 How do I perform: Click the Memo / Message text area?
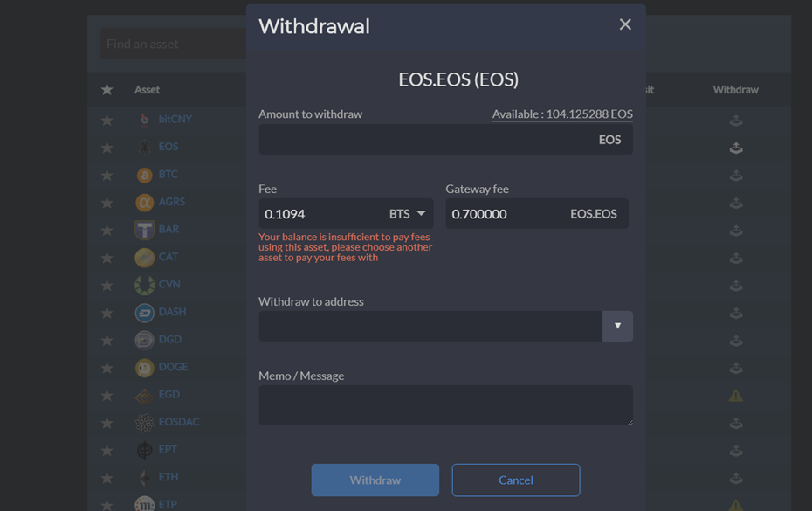(x=445, y=405)
